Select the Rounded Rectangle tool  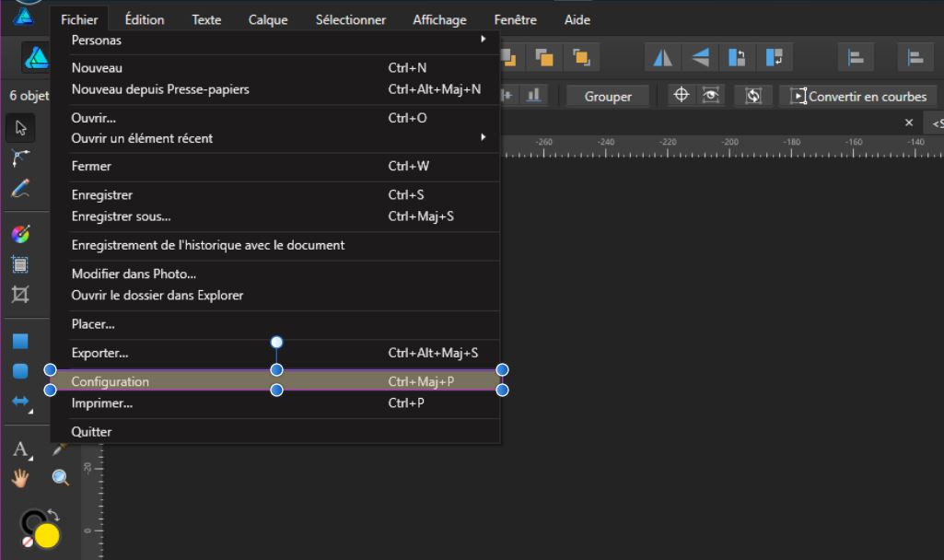(20, 371)
